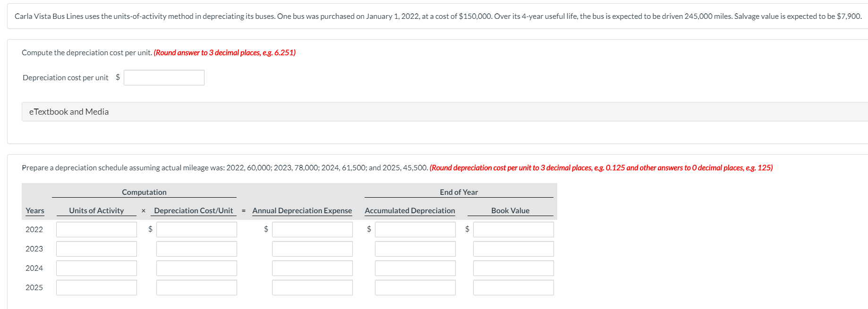Click the Annual Depreciation Expense field for 2025

[312, 287]
